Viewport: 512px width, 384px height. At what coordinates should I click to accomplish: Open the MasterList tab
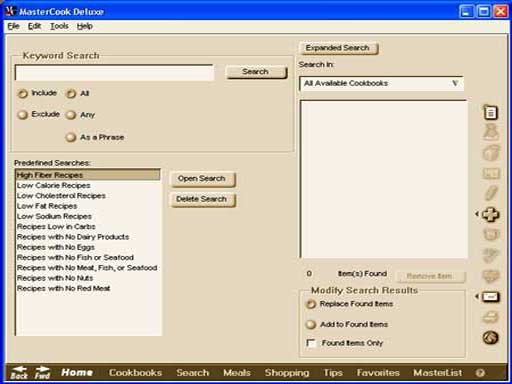[x=438, y=372]
